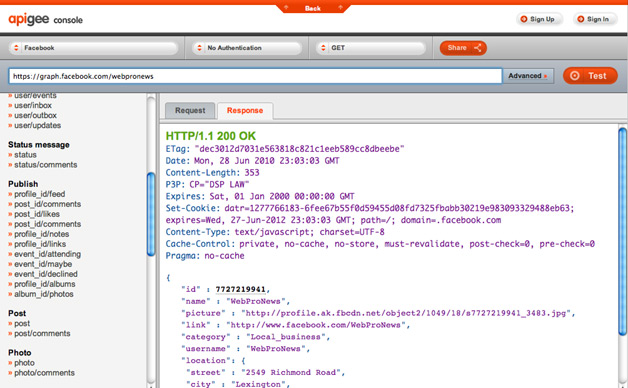The width and height of the screenshot is (628, 388).
Task: Select post_id/likes under Publish
Action: point(37,214)
